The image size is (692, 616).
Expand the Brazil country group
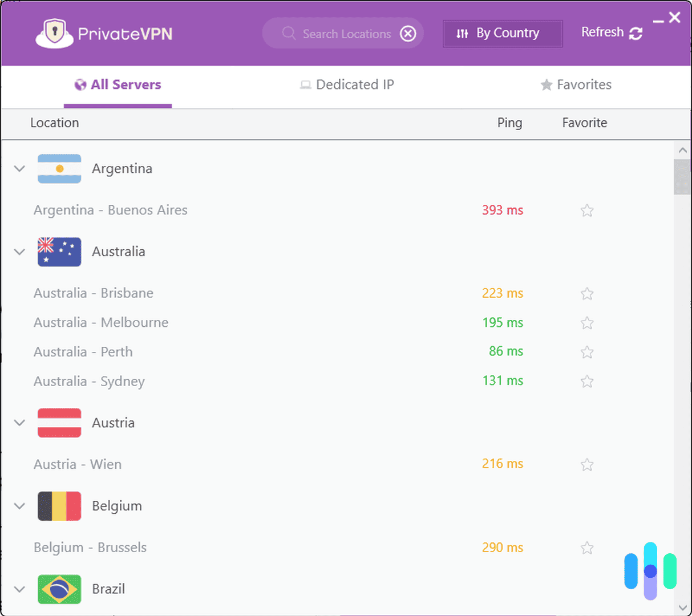click(x=19, y=589)
